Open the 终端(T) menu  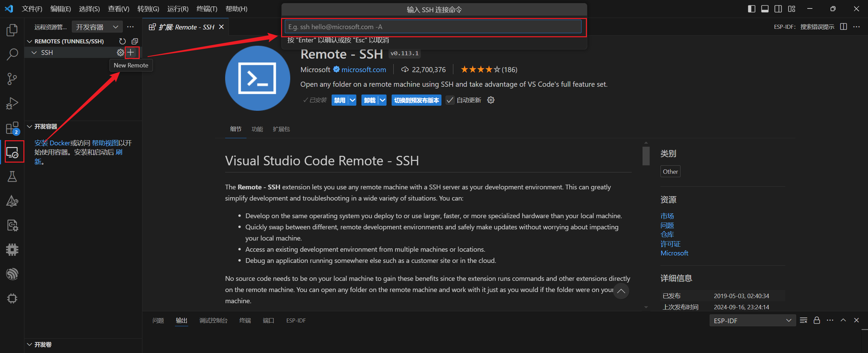pos(207,9)
